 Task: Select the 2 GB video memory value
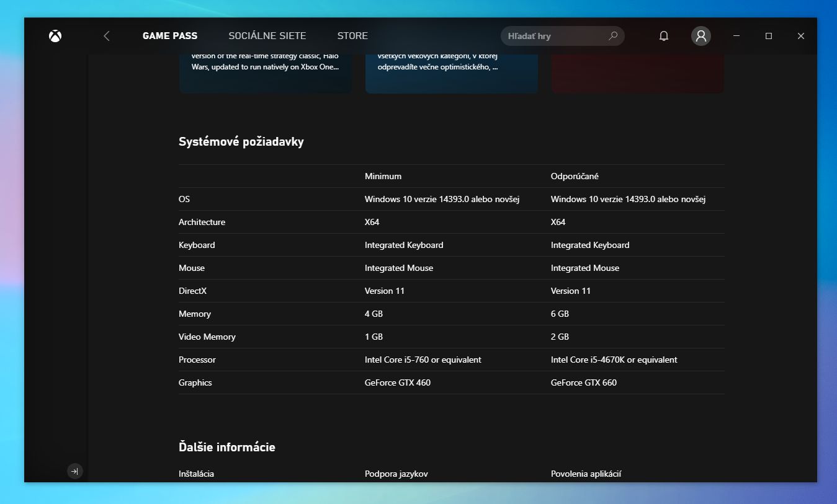coord(560,337)
